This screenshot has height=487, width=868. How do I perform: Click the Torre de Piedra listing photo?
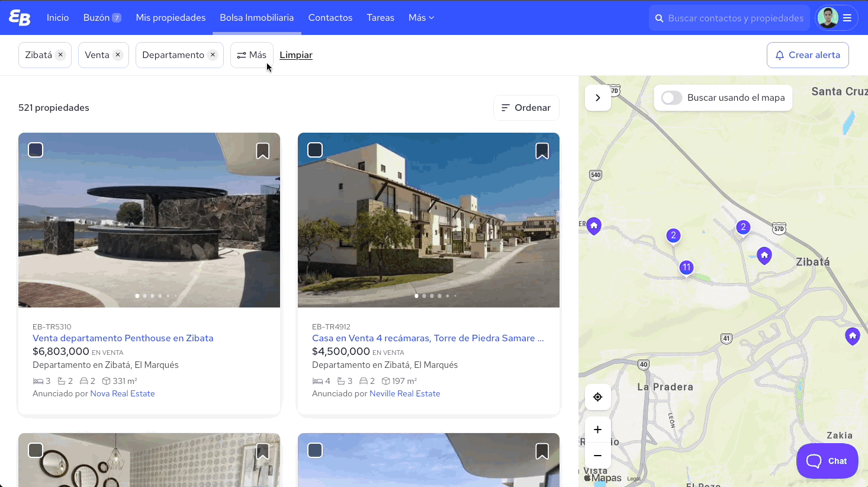click(429, 220)
